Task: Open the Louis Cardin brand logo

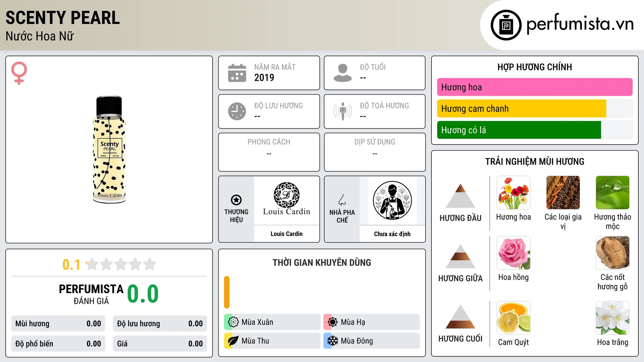Action: tap(286, 199)
